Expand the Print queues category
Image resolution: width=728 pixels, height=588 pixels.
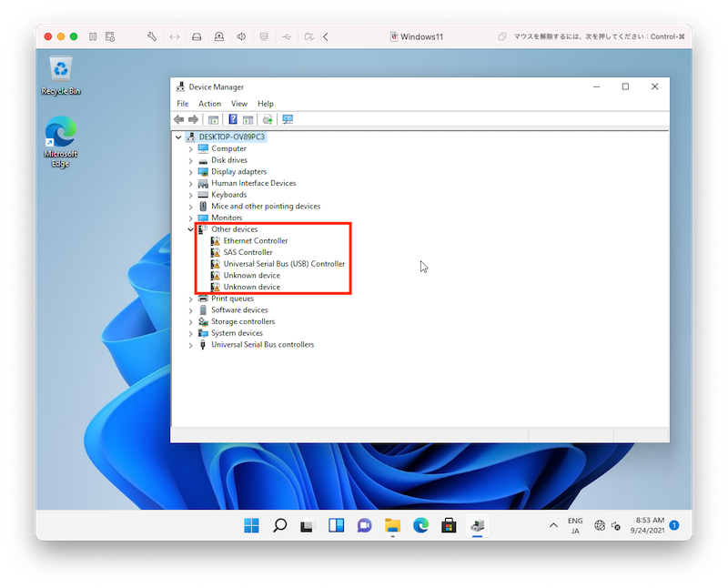190,299
